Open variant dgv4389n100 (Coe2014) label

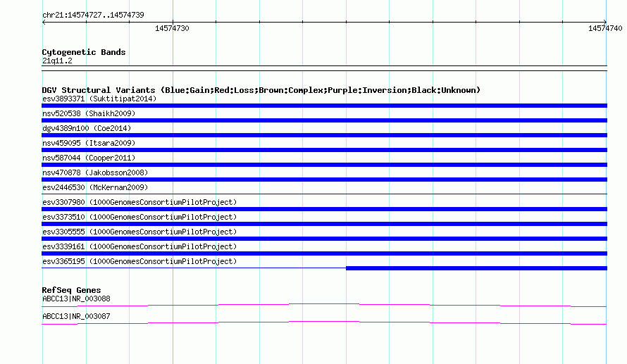pyautogui.click(x=87, y=128)
